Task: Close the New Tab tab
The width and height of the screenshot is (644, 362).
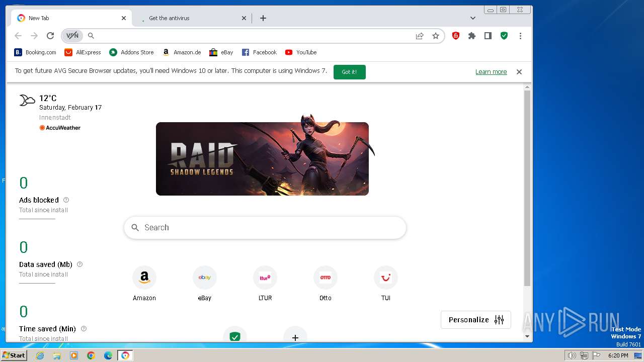Action: [x=124, y=18]
